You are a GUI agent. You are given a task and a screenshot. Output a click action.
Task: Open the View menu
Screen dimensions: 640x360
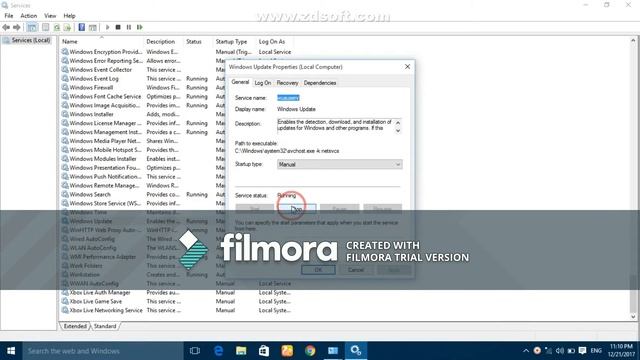click(50, 16)
